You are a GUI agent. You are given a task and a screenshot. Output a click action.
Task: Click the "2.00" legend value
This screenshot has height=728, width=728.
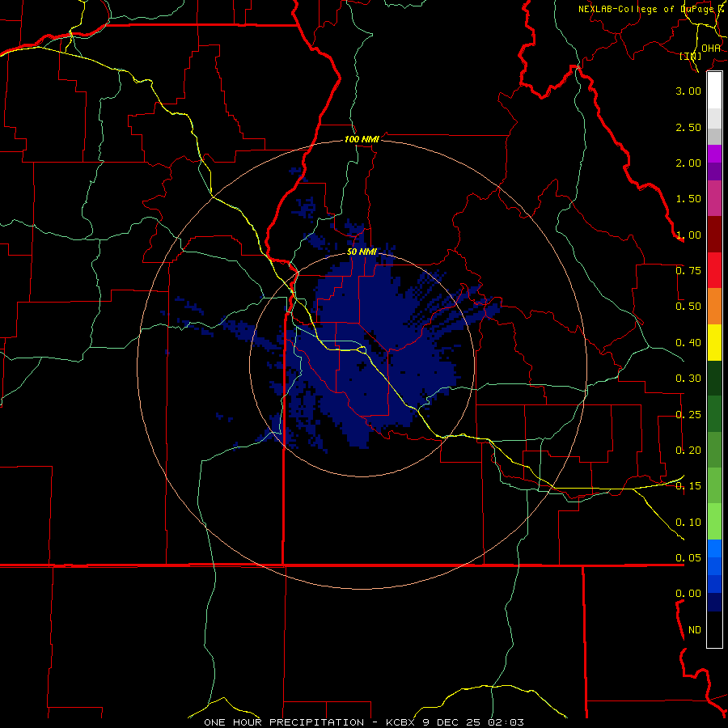point(688,163)
